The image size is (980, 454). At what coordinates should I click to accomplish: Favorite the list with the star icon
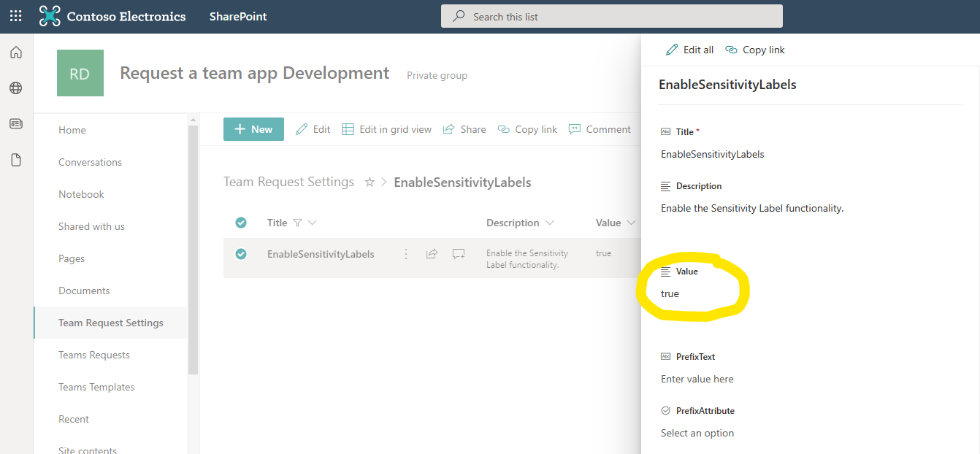click(370, 182)
